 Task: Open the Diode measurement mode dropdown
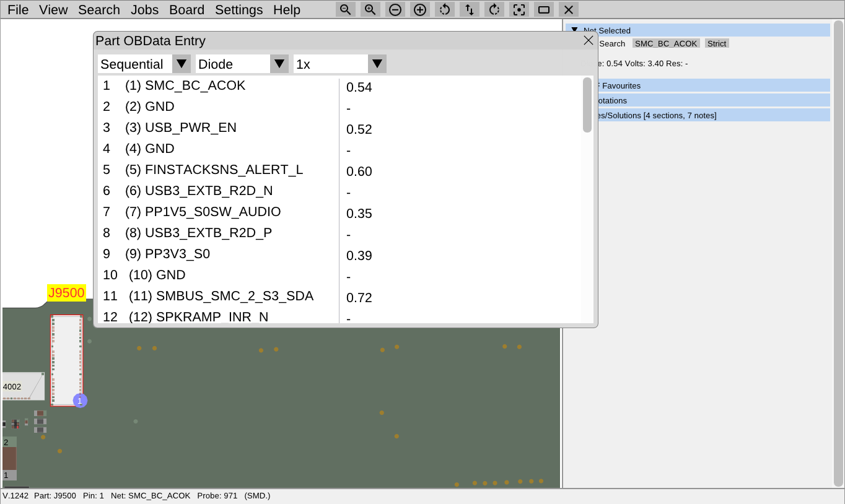(279, 63)
